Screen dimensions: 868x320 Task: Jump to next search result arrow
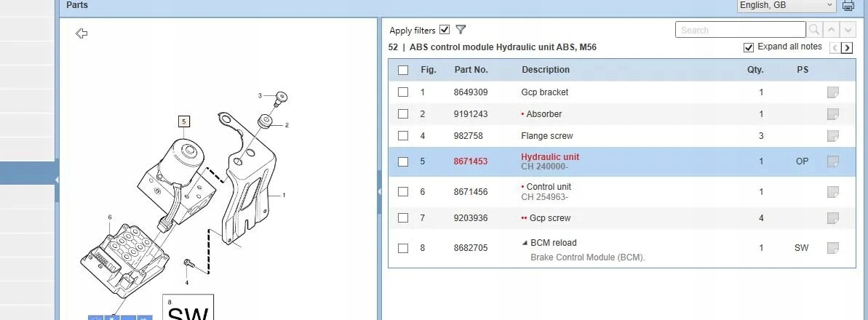(x=848, y=30)
